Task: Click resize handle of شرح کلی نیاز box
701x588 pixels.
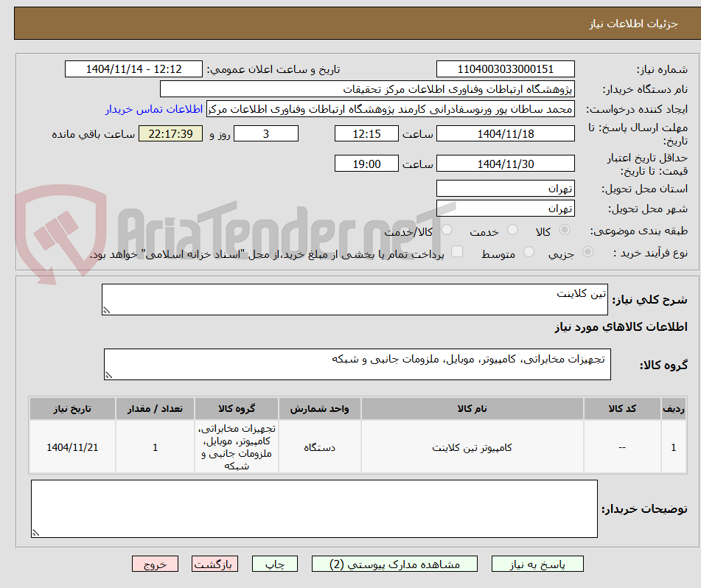Action: (106, 310)
